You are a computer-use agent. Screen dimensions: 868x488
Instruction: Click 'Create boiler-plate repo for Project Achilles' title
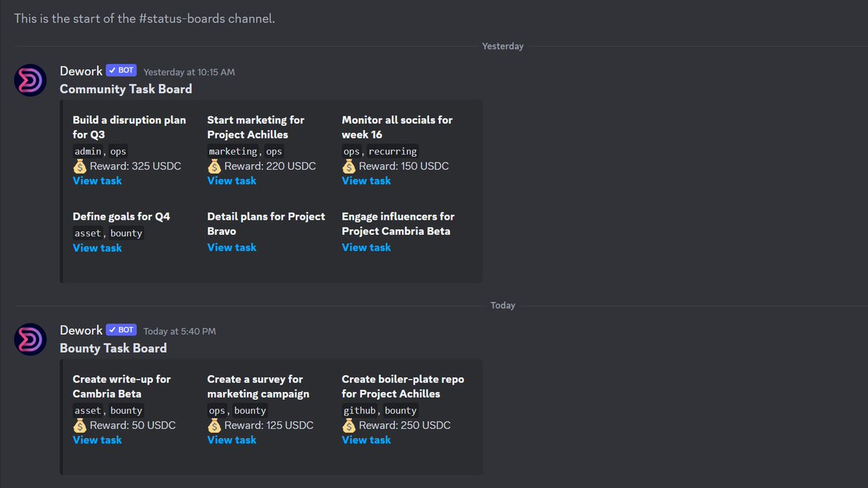[x=403, y=386]
